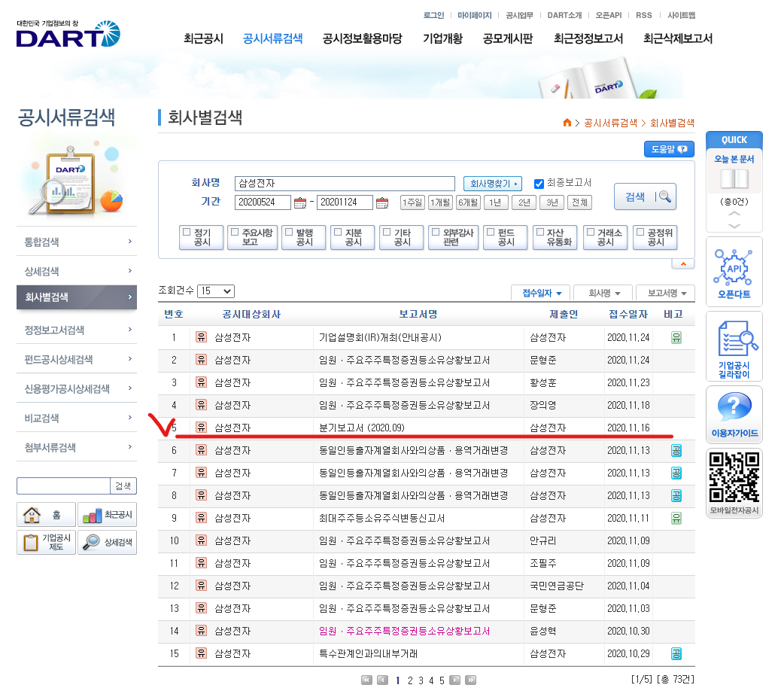Click 오늘 본 문서 book icon
784x694 pixels.
tap(734, 179)
